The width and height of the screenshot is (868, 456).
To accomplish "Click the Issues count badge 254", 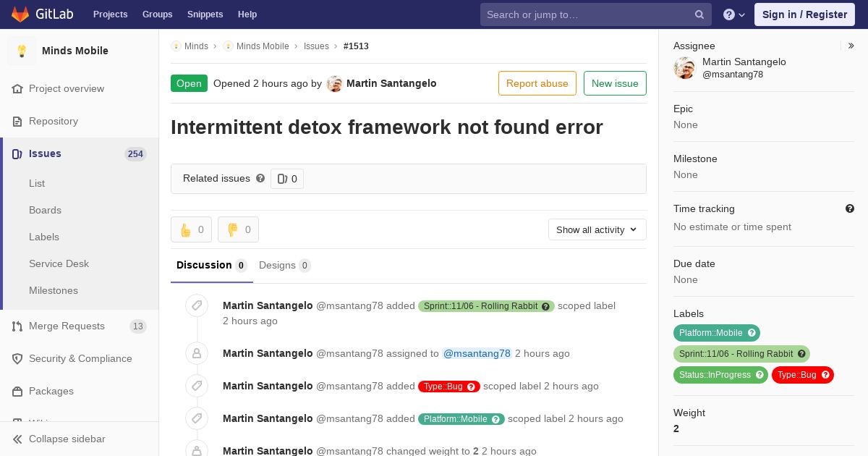I will click(x=135, y=153).
